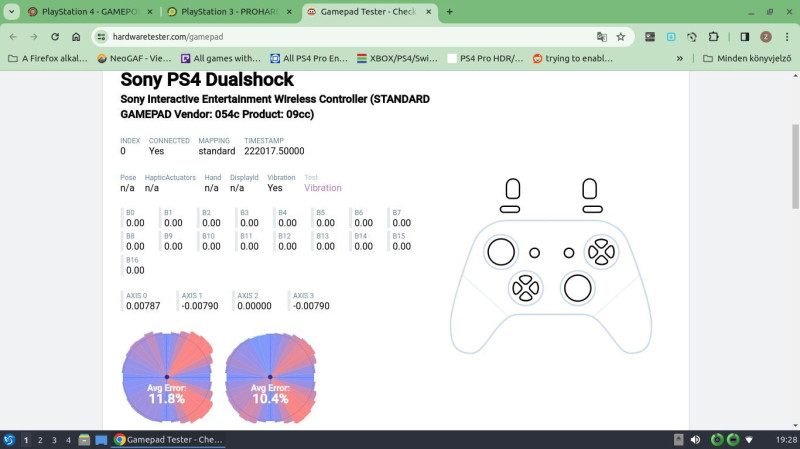800x449 pixels.
Task: Click the green power tray icon
Action: [x=717, y=439]
